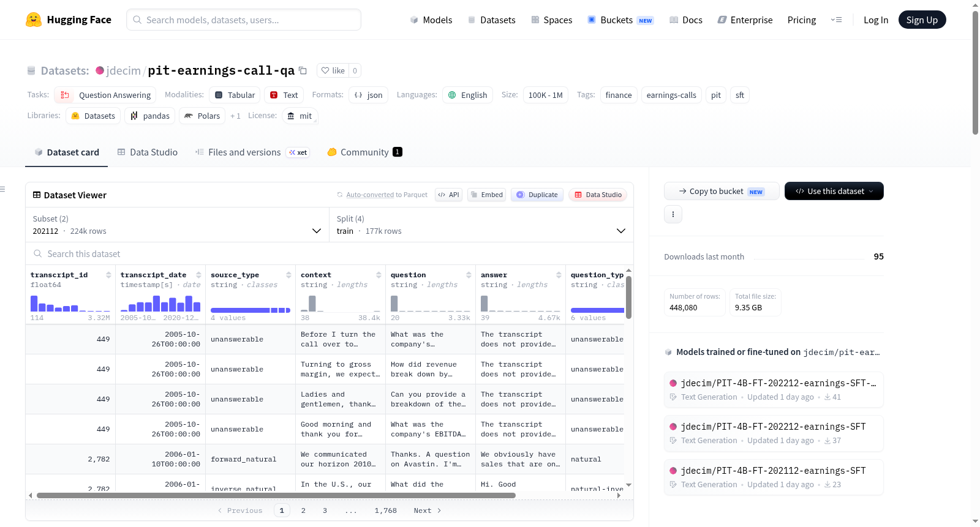Click Next page in pagination
980x527 pixels.
tap(428, 510)
